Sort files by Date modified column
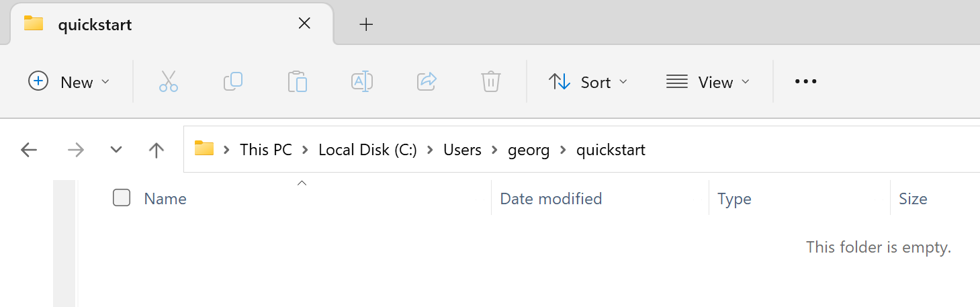The width and height of the screenshot is (980, 307). click(551, 199)
